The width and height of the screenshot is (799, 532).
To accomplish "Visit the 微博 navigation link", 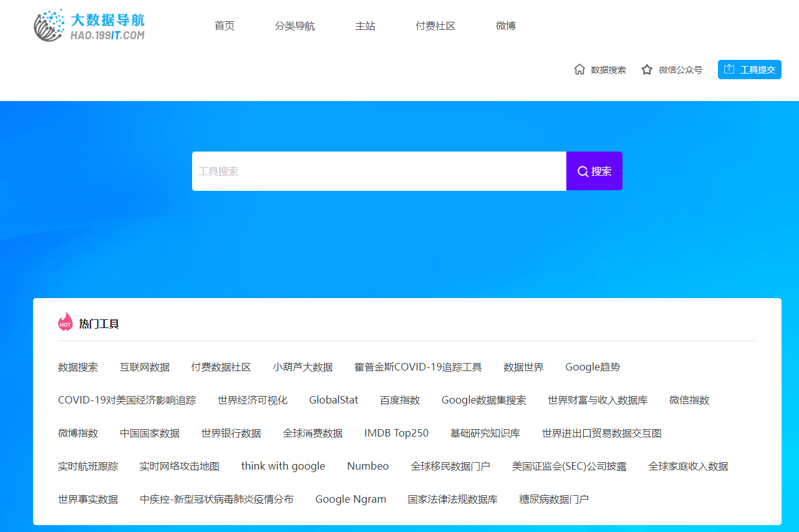I will pyautogui.click(x=505, y=26).
